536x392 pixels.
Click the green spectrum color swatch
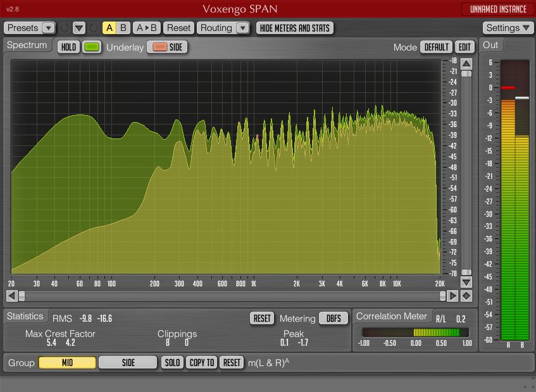(x=92, y=47)
